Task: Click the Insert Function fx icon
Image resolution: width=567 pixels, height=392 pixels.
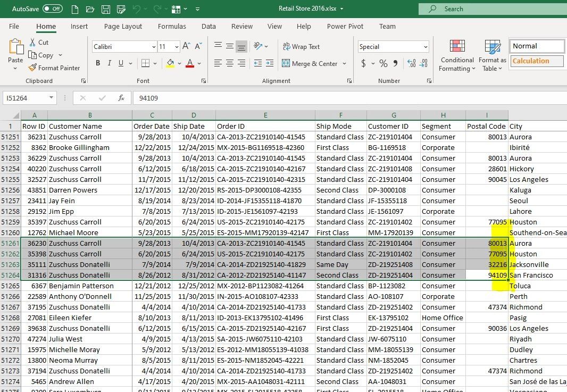Action: [121, 98]
